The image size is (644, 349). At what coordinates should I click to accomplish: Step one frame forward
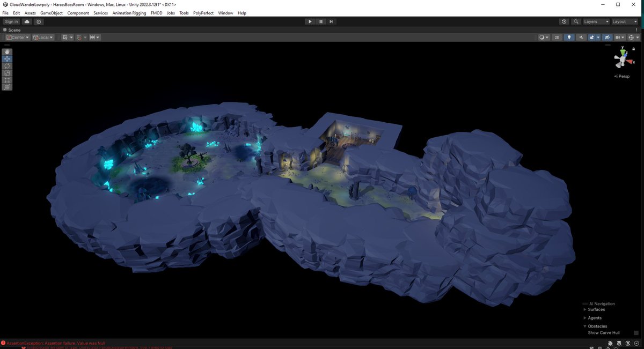(332, 21)
